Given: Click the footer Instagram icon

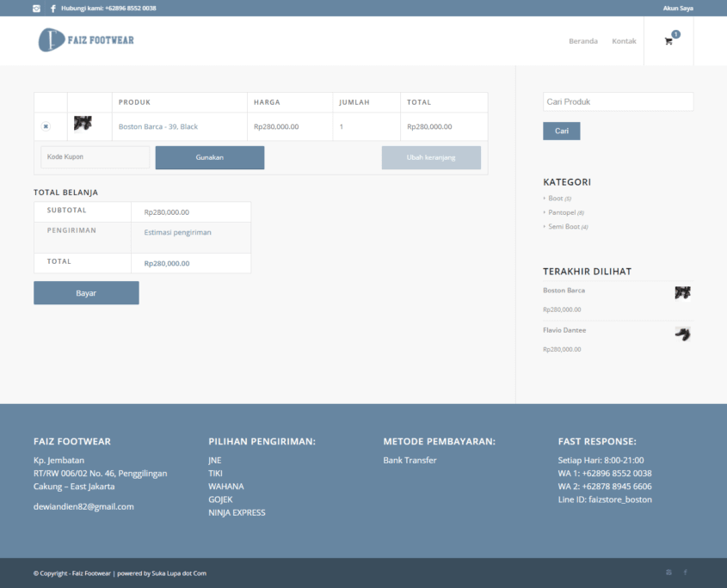Looking at the screenshot, I should [668, 573].
